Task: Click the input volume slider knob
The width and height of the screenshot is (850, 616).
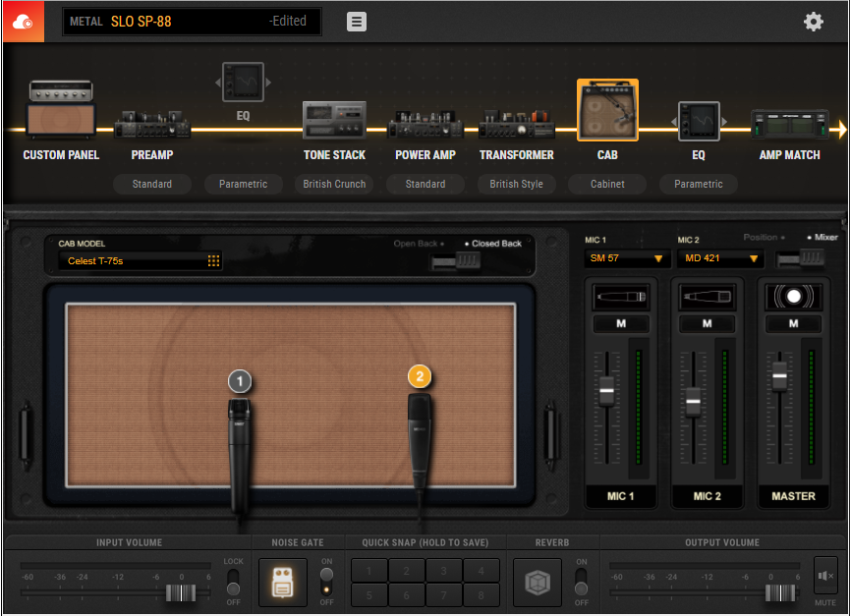Action: click(181, 592)
